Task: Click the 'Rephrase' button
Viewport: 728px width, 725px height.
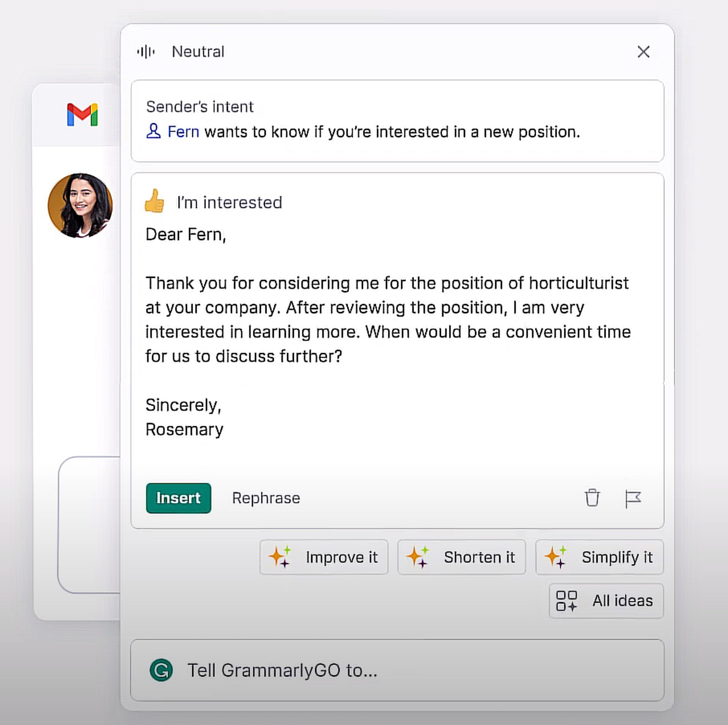Action: click(x=266, y=498)
